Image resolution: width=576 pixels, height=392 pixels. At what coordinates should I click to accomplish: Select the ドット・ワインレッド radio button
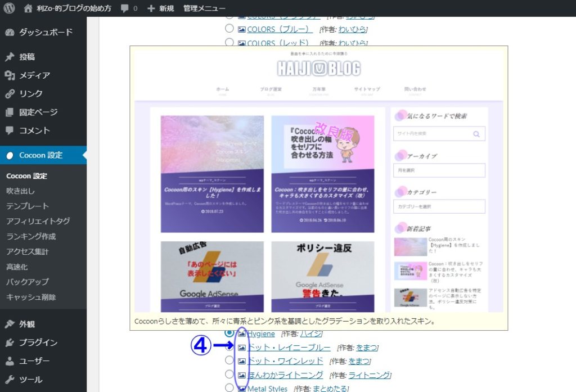click(x=229, y=361)
